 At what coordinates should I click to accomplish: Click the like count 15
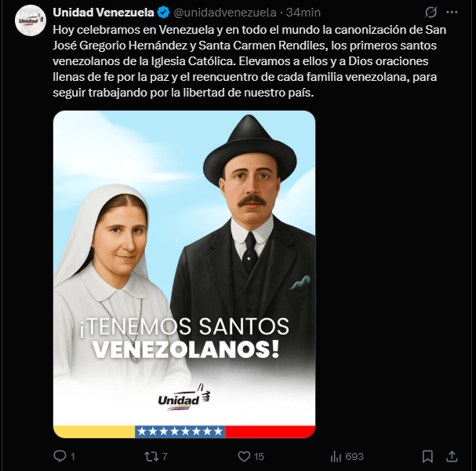coord(259,456)
